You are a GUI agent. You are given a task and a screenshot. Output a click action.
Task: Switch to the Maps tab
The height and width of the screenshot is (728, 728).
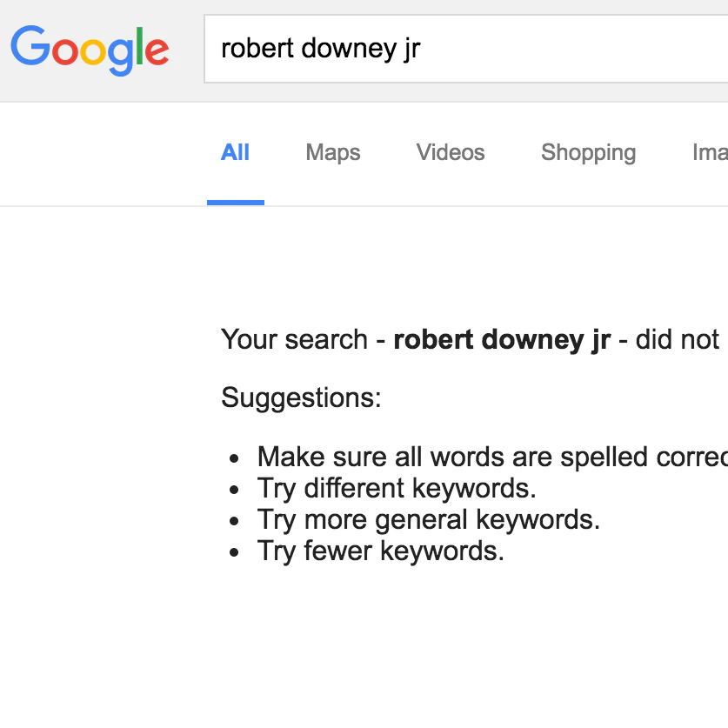click(333, 153)
